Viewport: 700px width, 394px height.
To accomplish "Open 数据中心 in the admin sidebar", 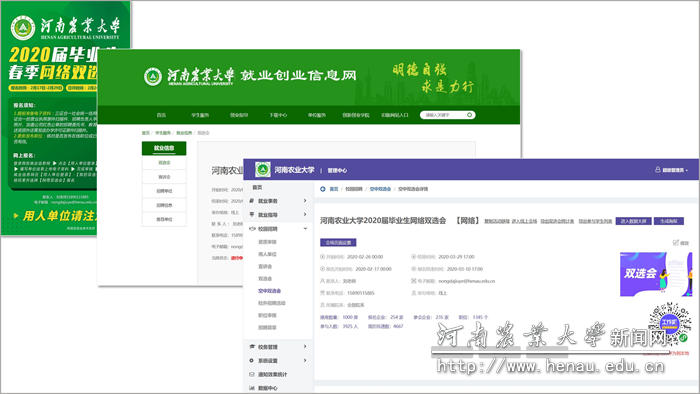I will coord(268,388).
